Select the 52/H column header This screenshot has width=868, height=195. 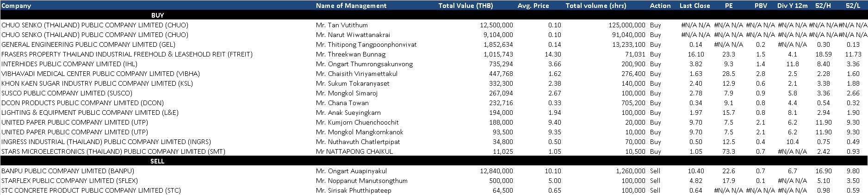coord(823,6)
